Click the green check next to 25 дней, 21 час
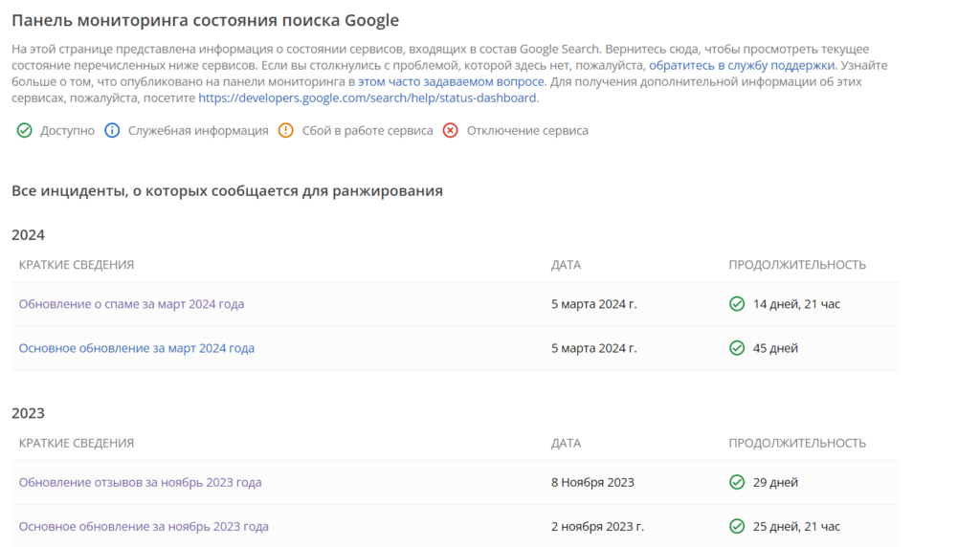The image size is (980, 547). pyautogui.click(x=737, y=526)
